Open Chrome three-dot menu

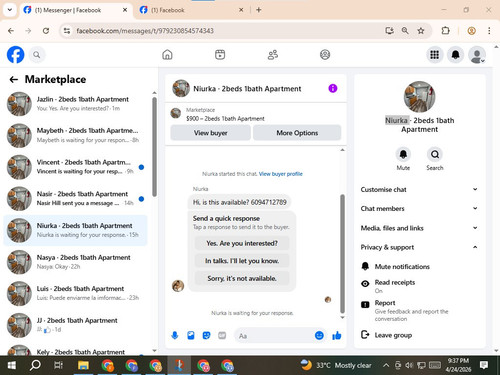[489, 31]
